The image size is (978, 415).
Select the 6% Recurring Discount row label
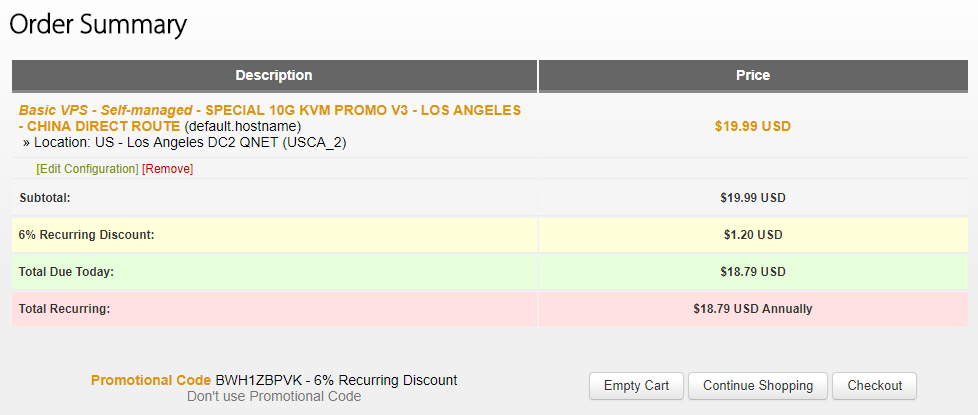point(86,235)
